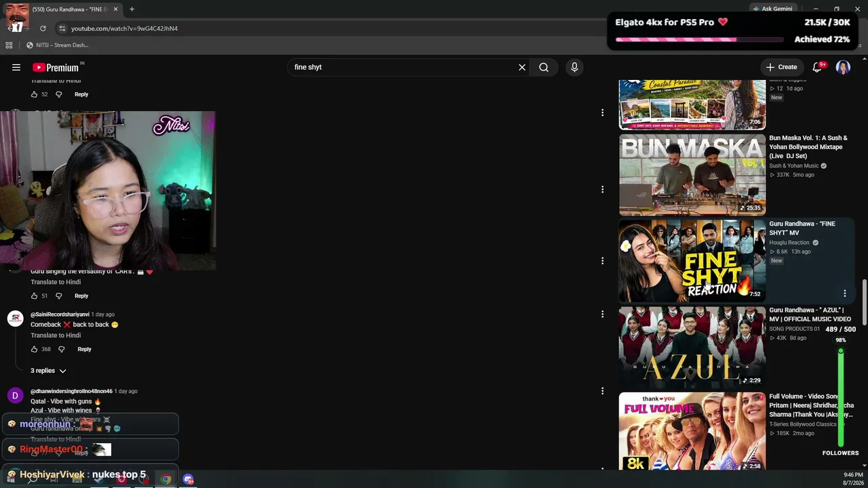Play the FINE SHYT Reaction thumbnail
Viewport: 868px width, 488px height.
[x=692, y=261]
